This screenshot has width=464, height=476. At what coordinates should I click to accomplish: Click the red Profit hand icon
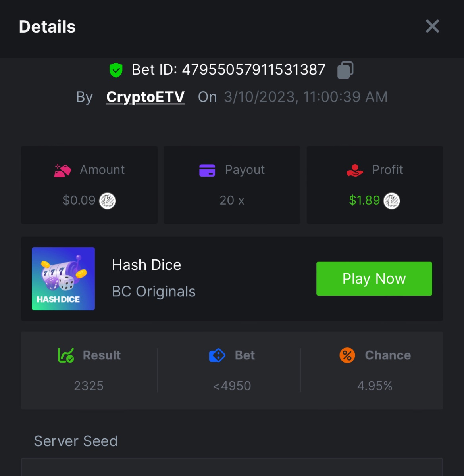[x=354, y=170]
